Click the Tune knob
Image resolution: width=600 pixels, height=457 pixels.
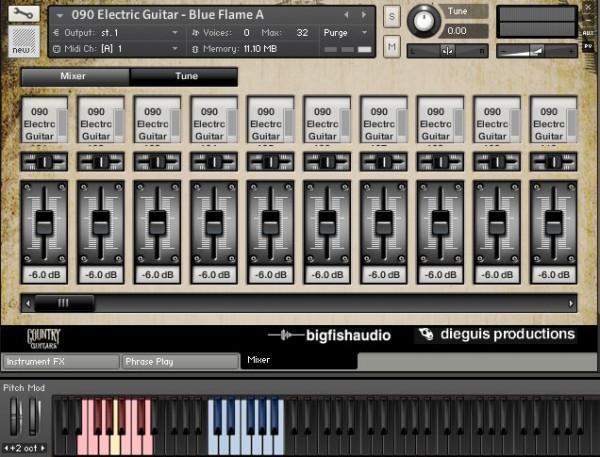tap(425, 21)
